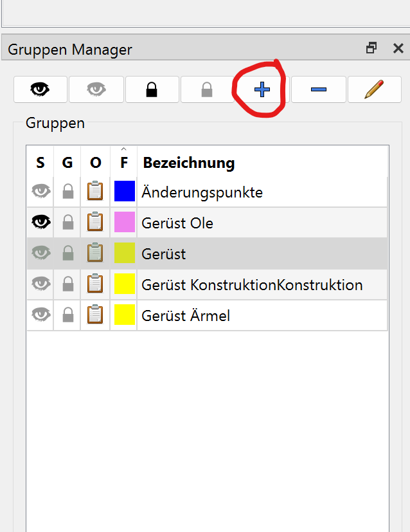
Task: Sort list by Bezeichnung column header
Action: [x=188, y=163]
